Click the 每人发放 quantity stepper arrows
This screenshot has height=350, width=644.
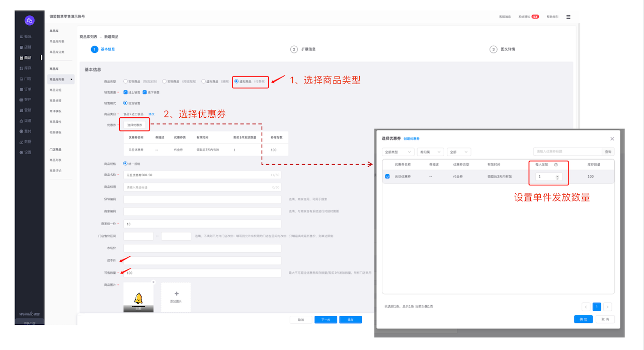[557, 177]
